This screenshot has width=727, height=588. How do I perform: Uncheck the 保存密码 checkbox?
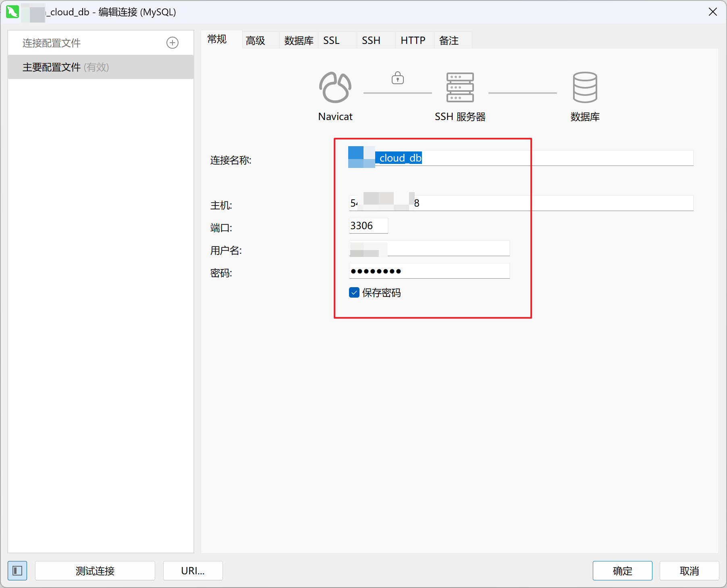click(x=354, y=292)
